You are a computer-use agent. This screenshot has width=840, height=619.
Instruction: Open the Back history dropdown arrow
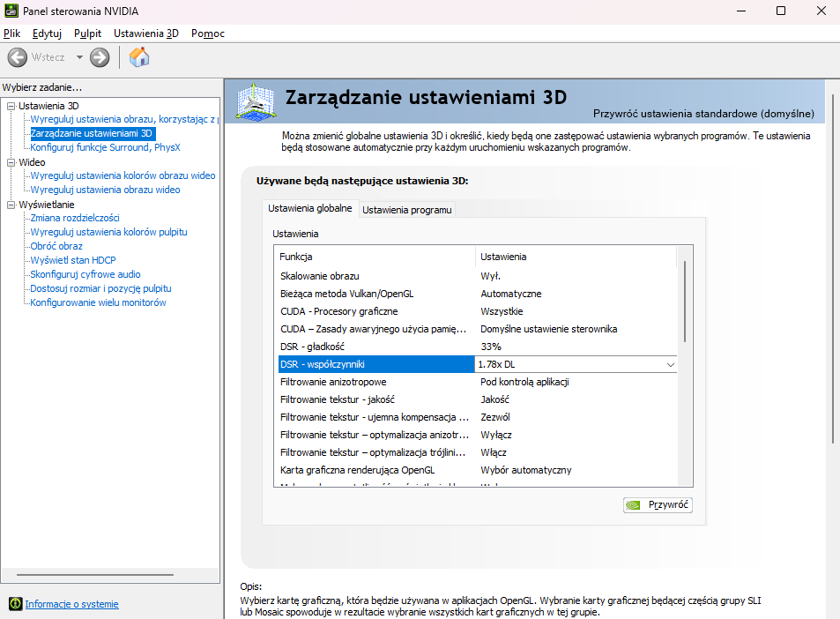coord(79,57)
